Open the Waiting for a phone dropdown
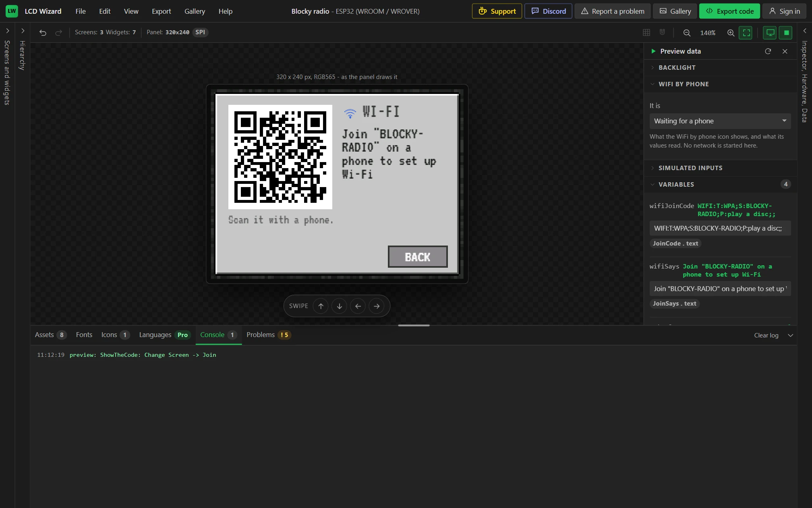The image size is (812, 508). pyautogui.click(x=720, y=121)
